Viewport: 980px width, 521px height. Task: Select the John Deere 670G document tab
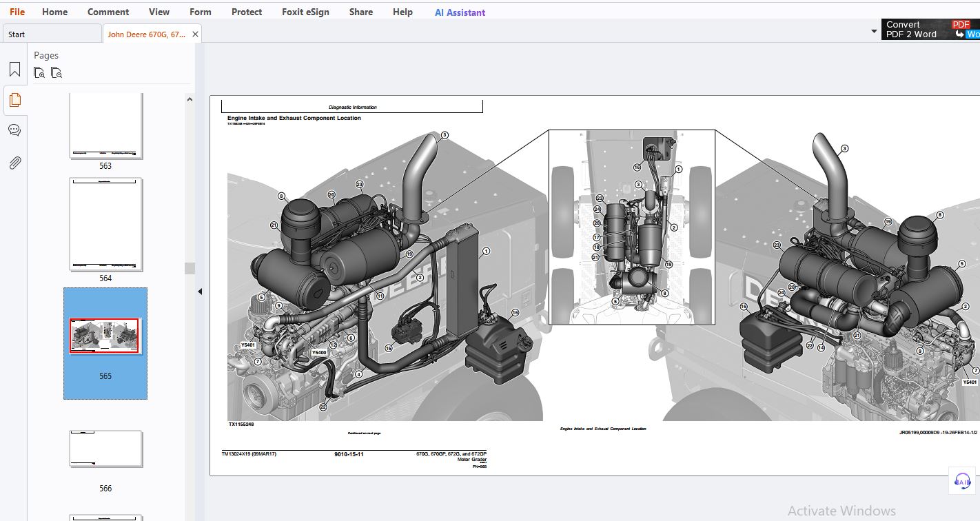coord(146,34)
